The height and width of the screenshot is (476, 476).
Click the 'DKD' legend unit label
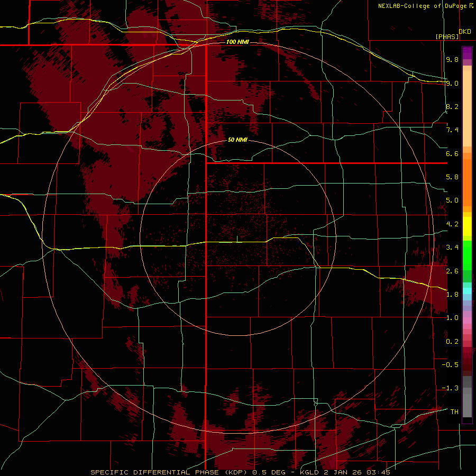tap(465, 32)
